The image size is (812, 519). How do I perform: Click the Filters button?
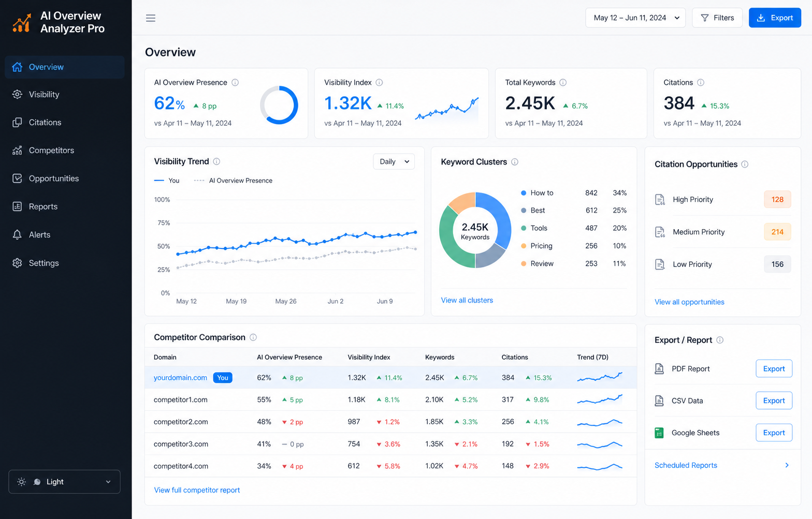[x=717, y=18]
